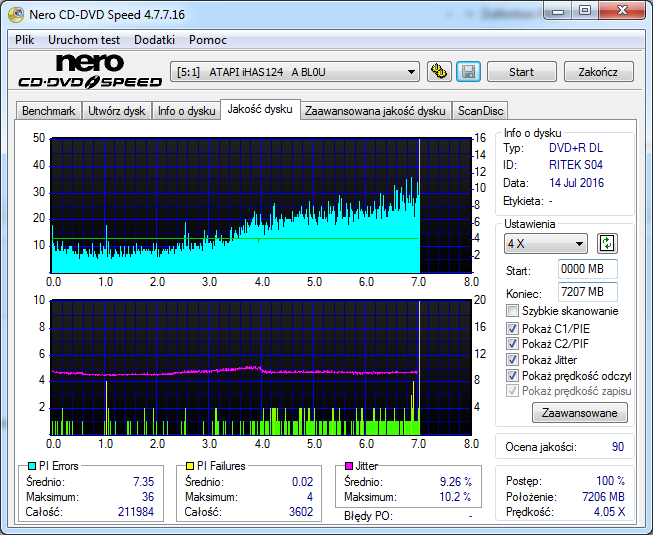This screenshot has width=653, height=535.
Task: Switch to the Benchmark tab
Action: pos(49,111)
